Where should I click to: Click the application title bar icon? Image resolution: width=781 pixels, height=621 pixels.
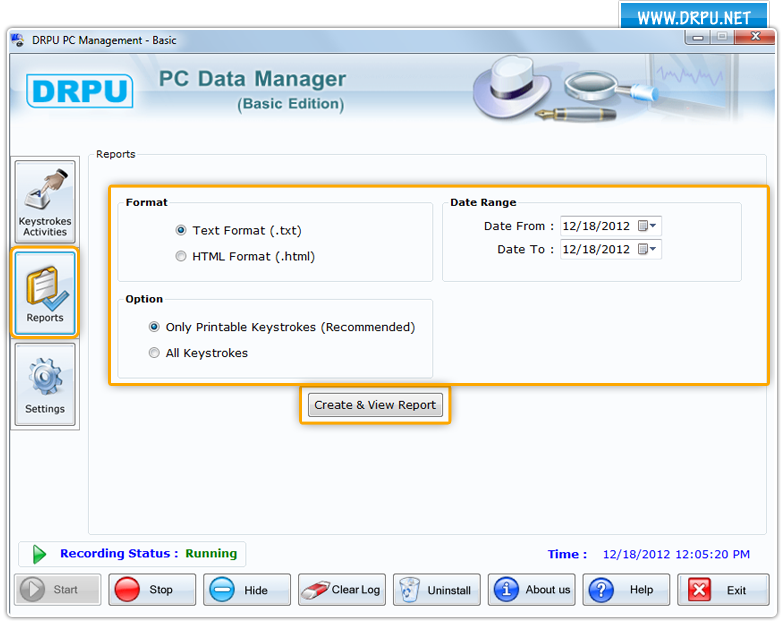click(x=18, y=40)
